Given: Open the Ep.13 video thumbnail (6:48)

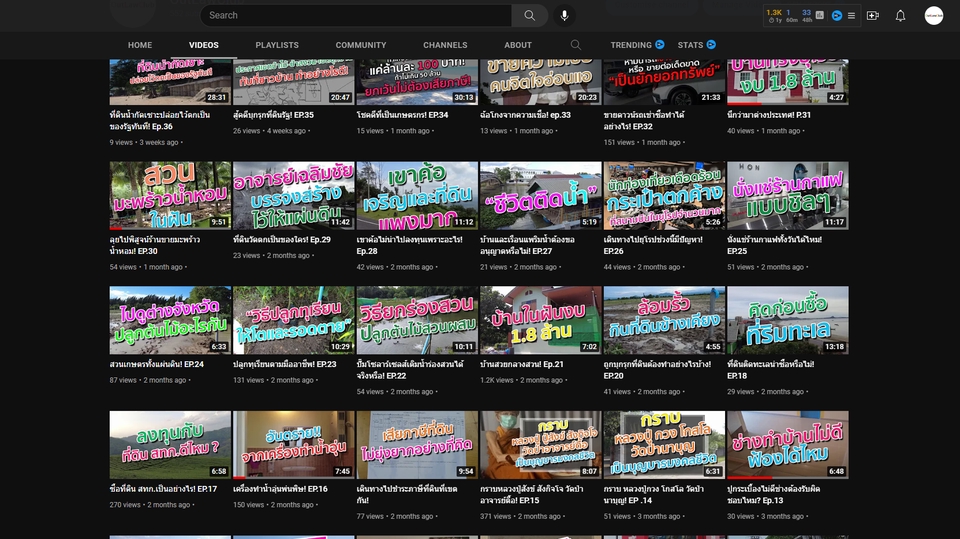Looking at the screenshot, I should [788, 445].
